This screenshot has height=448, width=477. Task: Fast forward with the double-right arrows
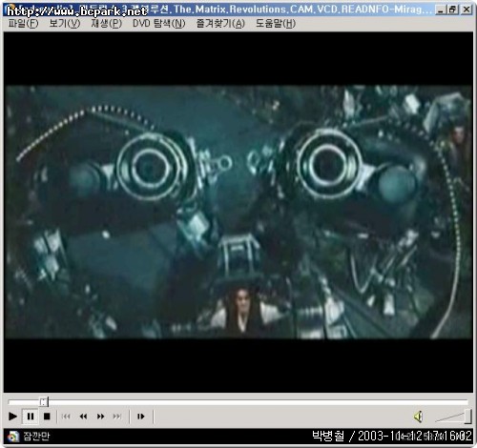tap(100, 417)
